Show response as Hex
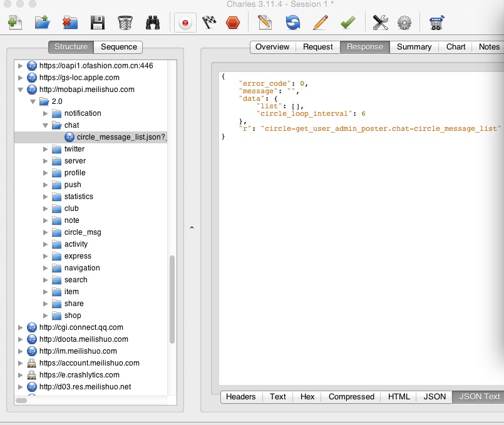Image resolution: width=504 pixels, height=425 pixels. point(307,397)
